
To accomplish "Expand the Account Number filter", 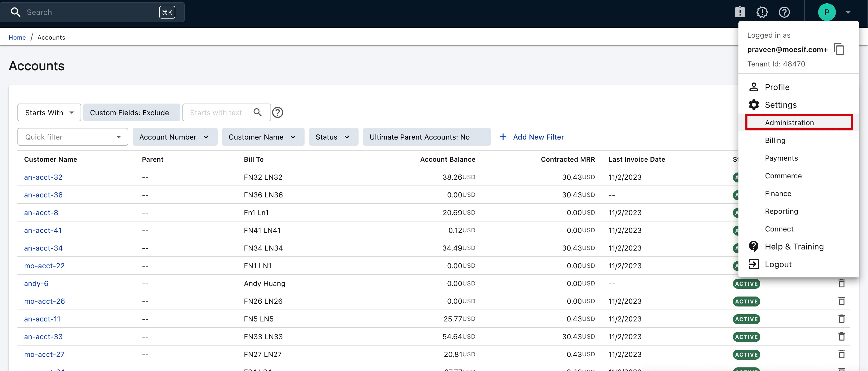I will [x=174, y=137].
